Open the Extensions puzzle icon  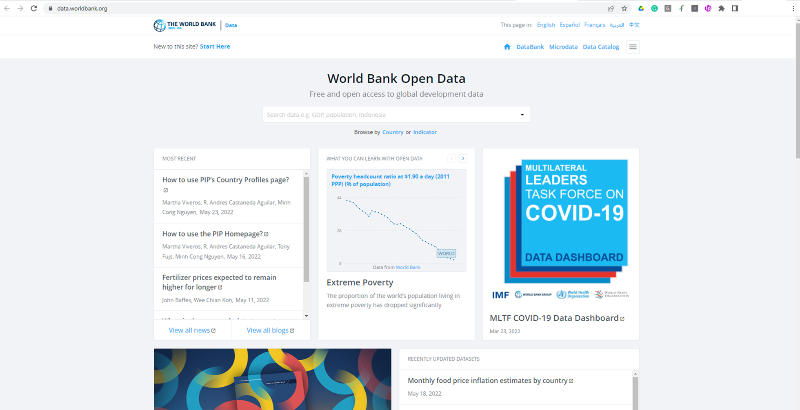(x=721, y=8)
